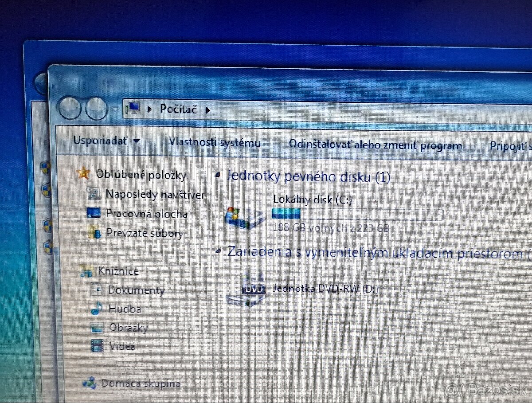Collapse the Jednotky pevného disku section

coord(217,175)
